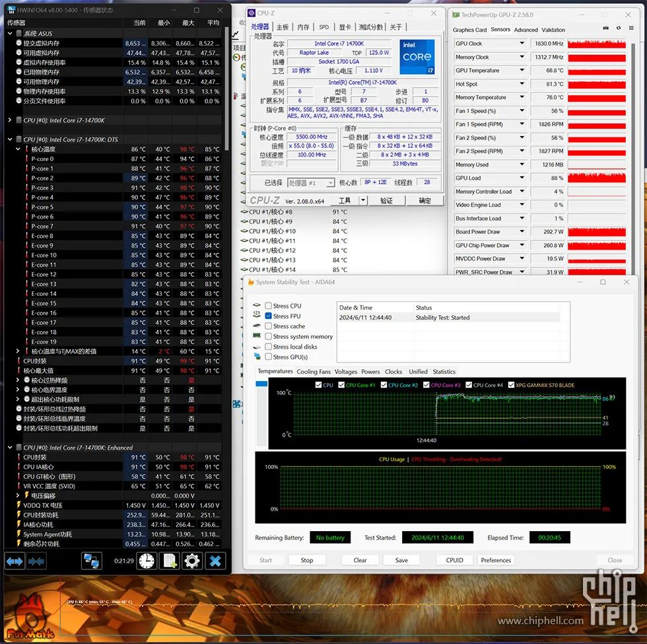Click the Intel Core i7 logo in CPU-Z
647x644 pixels.
[417, 57]
